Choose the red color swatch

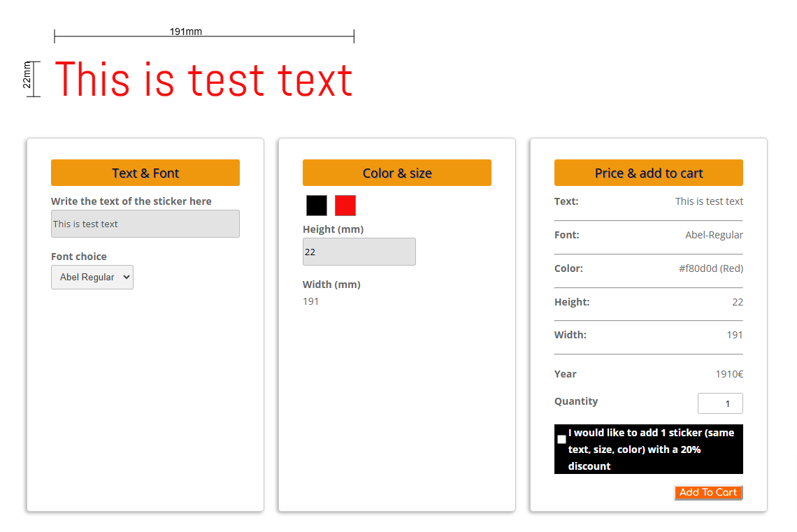[345, 206]
